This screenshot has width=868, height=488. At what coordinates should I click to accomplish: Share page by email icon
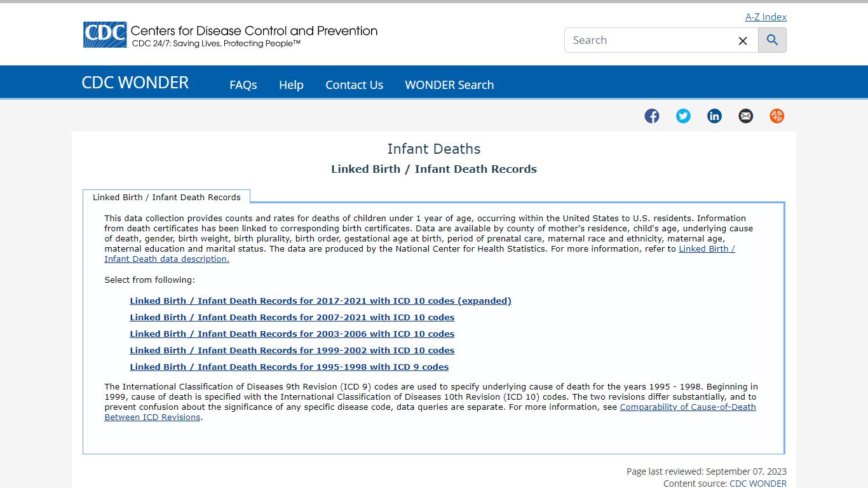745,116
